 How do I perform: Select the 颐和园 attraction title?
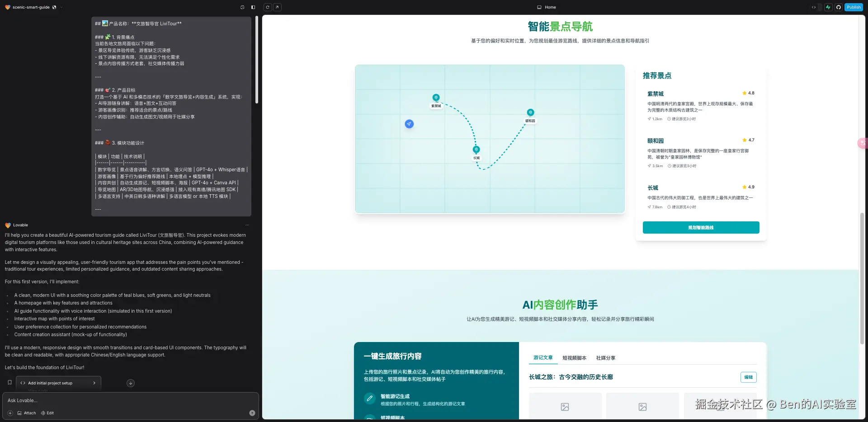click(656, 141)
